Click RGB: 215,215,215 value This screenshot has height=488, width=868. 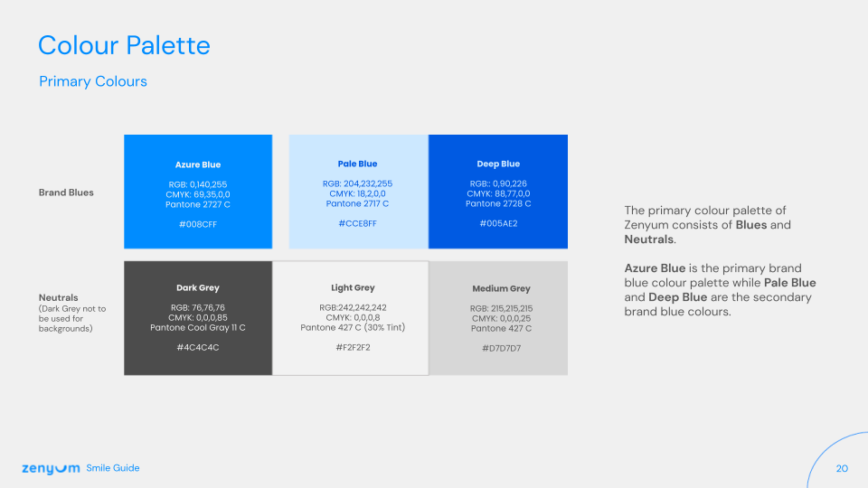coord(501,308)
